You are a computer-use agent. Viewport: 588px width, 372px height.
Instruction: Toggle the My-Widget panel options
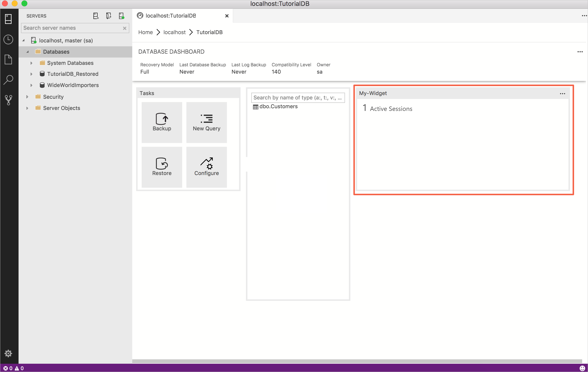[563, 93]
